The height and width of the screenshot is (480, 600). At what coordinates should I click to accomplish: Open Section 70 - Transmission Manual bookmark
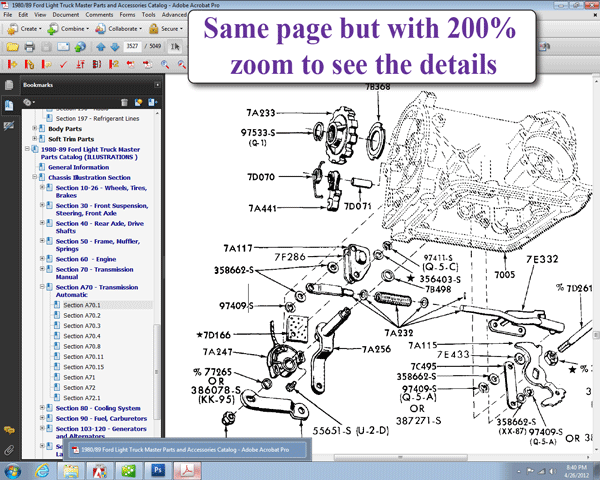pos(95,273)
